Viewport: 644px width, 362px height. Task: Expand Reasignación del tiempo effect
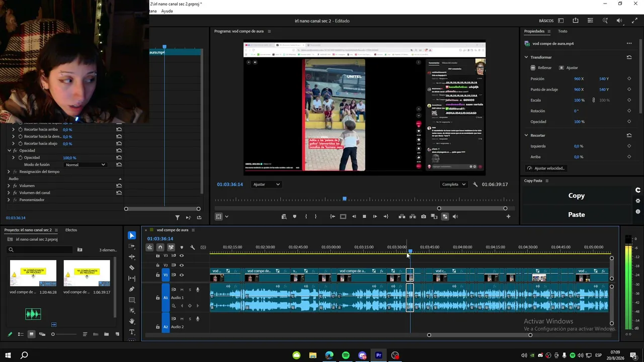point(9,172)
